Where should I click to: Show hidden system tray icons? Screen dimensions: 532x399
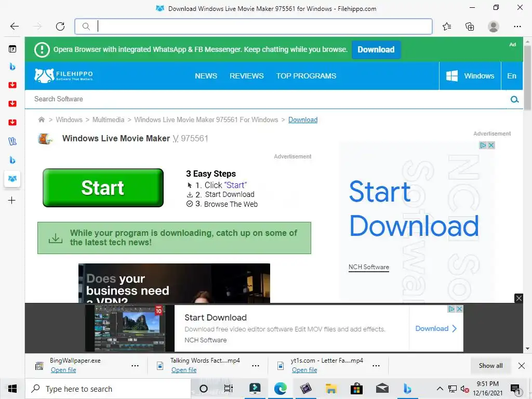tap(440, 389)
